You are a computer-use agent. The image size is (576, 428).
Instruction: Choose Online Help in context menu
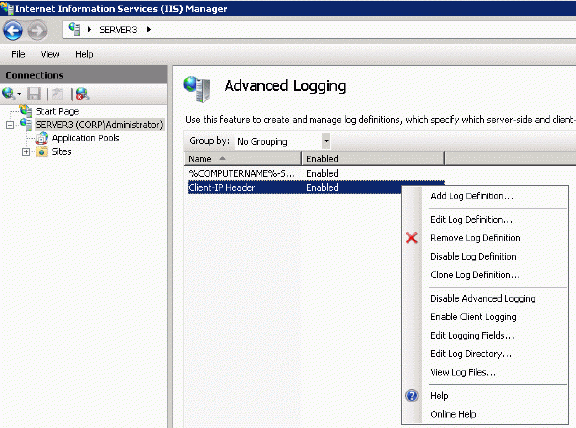[453, 414]
